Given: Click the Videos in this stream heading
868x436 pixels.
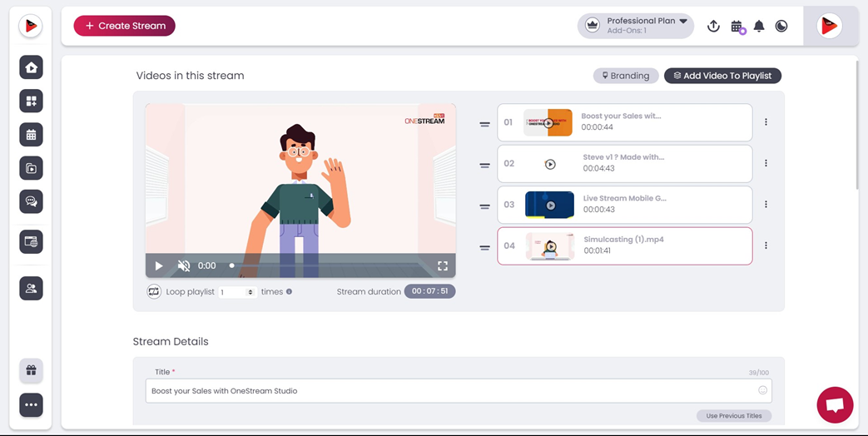Looking at the screenshot, I should coord(190,76).
